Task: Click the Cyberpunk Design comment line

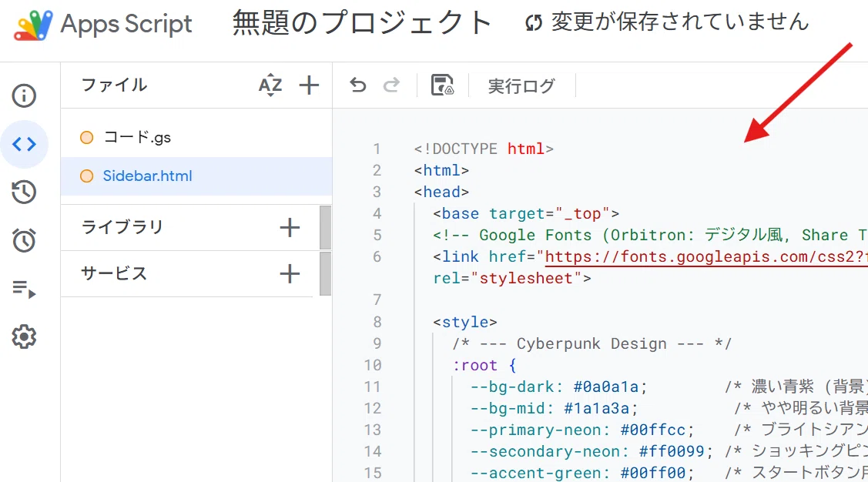Action: point(592,343)
